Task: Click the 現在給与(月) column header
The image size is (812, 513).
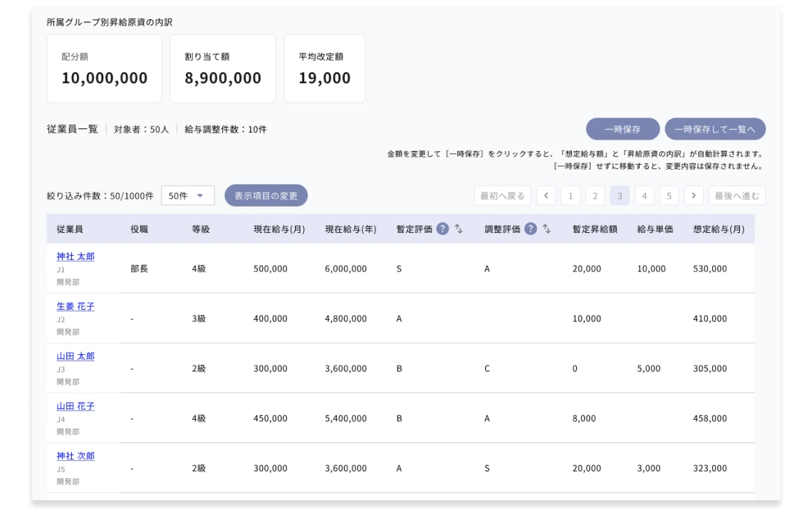Action: click(x=279, y=229)
